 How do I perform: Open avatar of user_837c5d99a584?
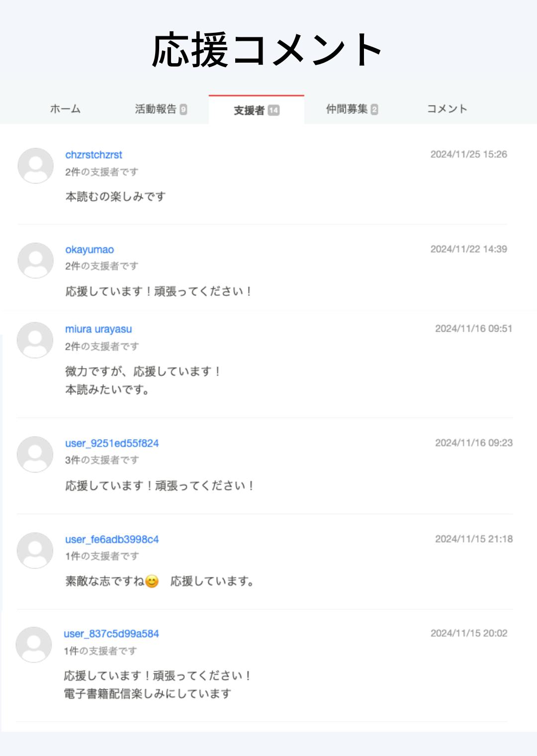34,645
